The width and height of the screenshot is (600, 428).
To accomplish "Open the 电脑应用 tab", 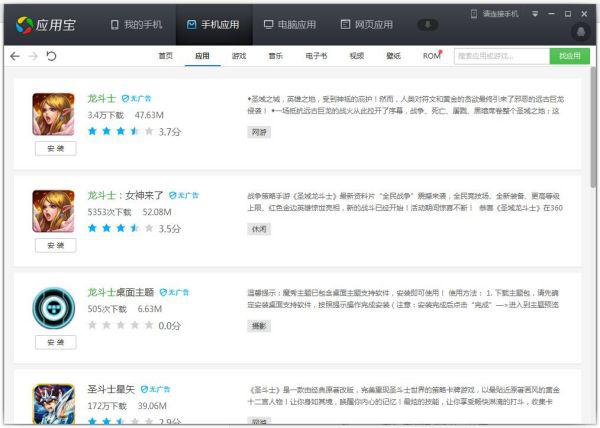I will tap(290, 25).
